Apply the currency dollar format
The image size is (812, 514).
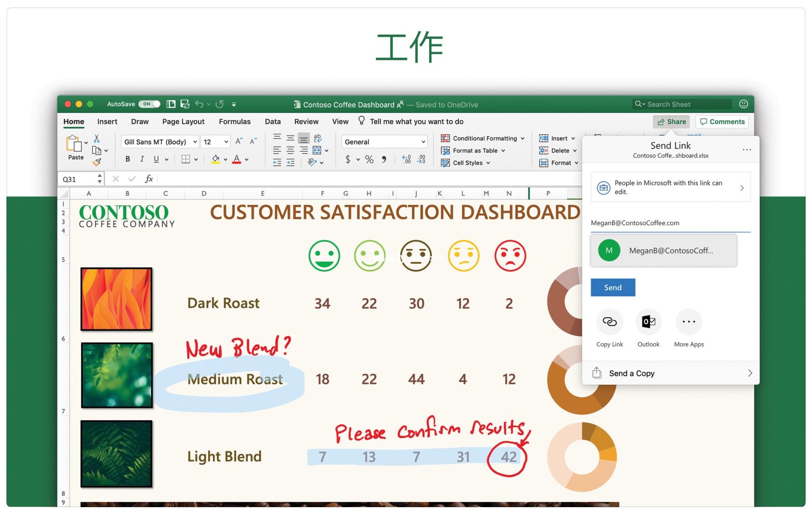coord(348,159)
